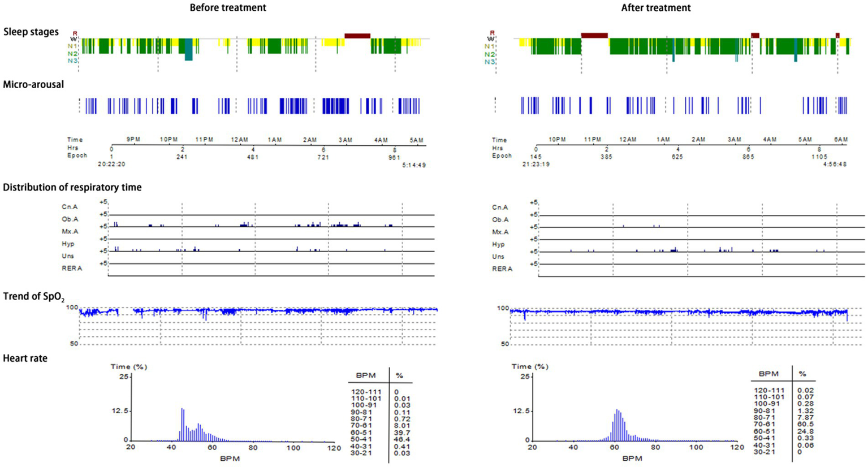Select the 50-41 row in before-treatment BPM table
Viewport: 868px width, 467px height.
pos(380,439)
